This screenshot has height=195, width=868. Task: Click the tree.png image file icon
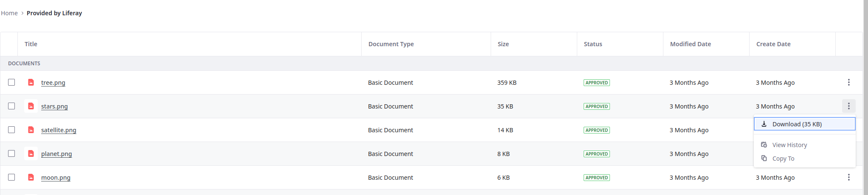pos(31,82)
